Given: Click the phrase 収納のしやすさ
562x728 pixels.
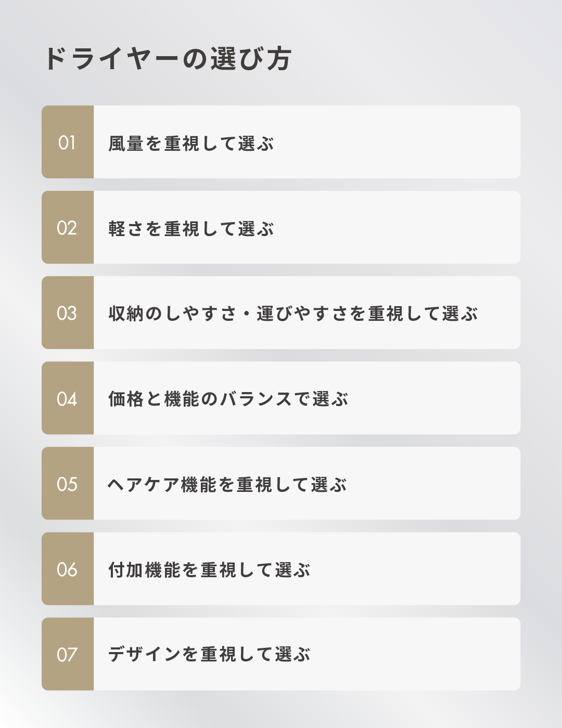Looking at the screenshot, I should [x=172, y=314].
